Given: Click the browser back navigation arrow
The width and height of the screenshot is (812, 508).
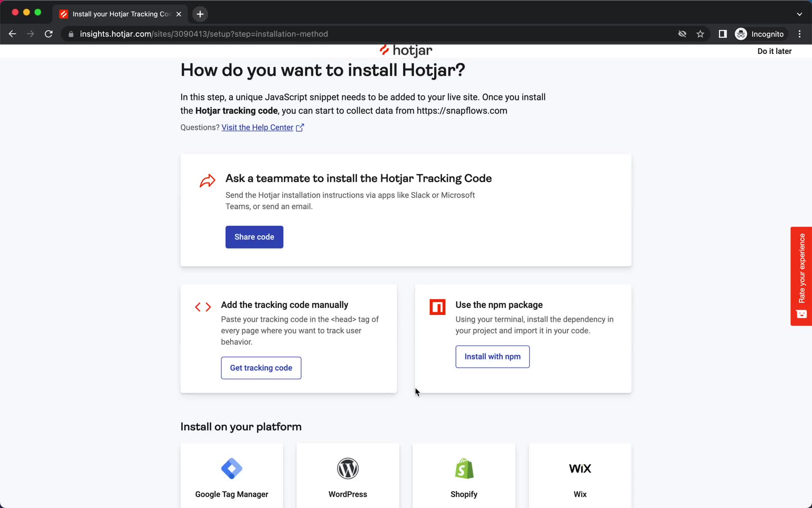Looking at the screenshot, I should [12, 34].
